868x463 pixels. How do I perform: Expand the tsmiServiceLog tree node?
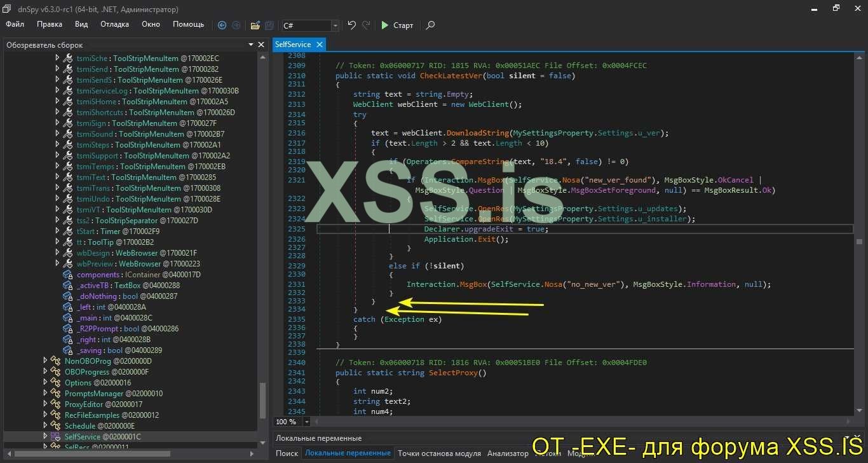click(57, 91)
